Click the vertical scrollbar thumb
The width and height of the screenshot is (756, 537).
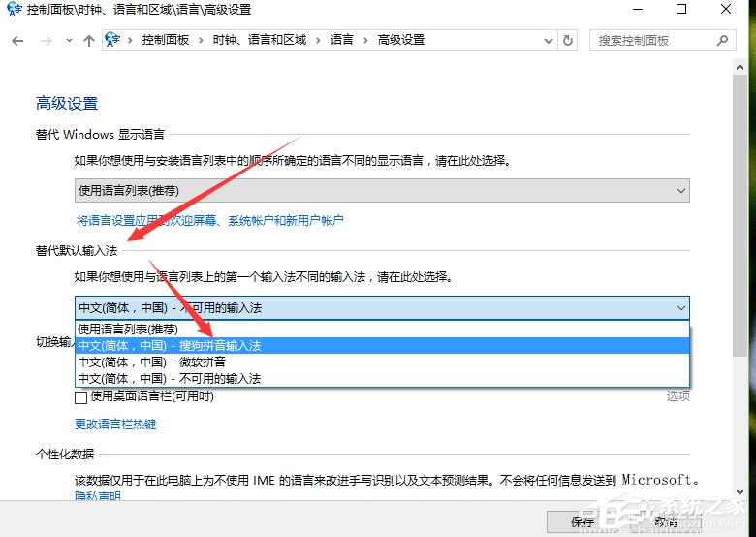(740, 216)
